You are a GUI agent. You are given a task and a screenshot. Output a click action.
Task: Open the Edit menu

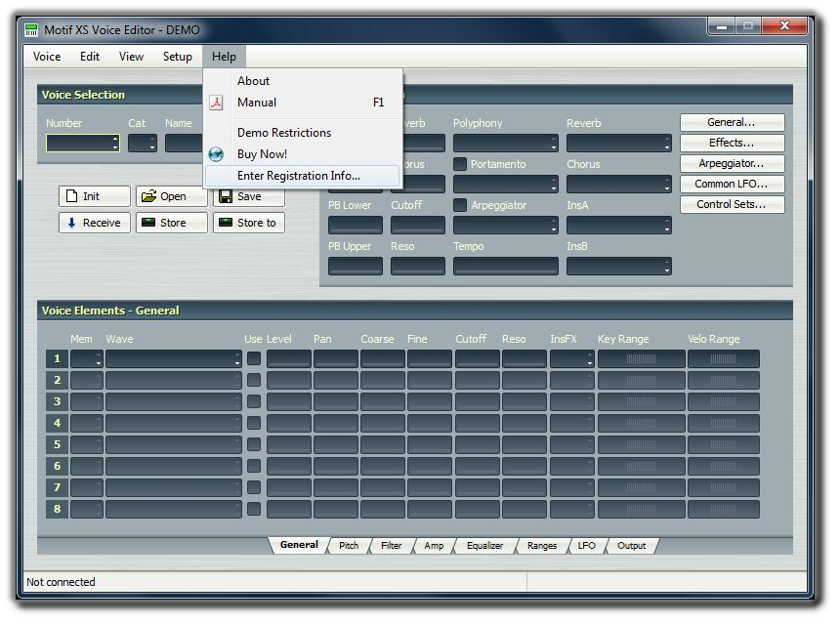point(90,57)
